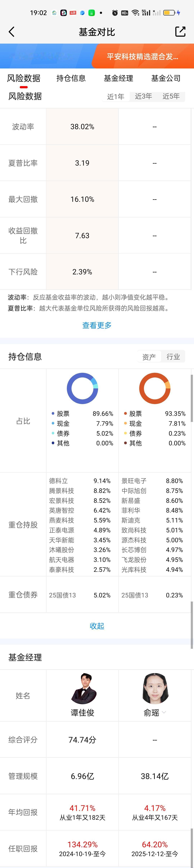This screenshot has height=868, width=194.
Task: Tap the Douyin icon in status bar
Action: click(64, 13)
